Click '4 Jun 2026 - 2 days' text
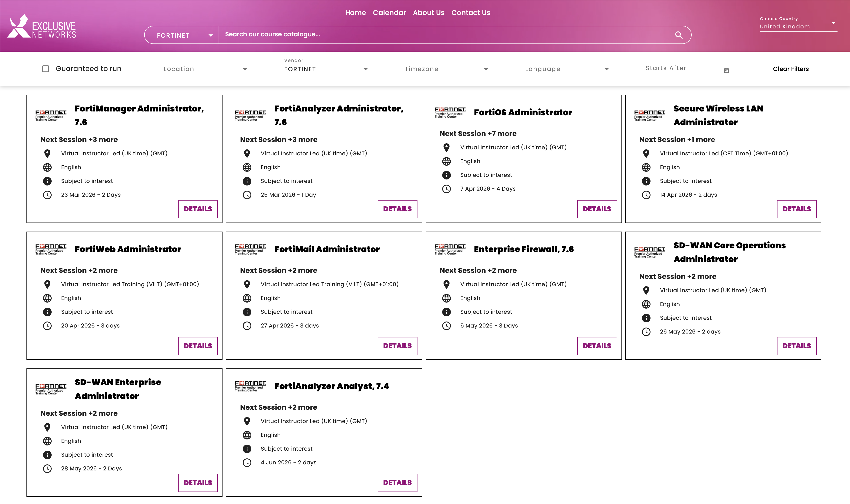The width and height of the screenshot is (850, 504). click(x=288, y=462)
